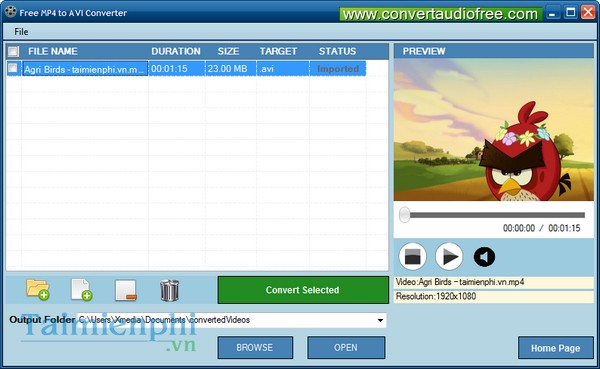This screenshot has height=369, width=600.
Task: Click the film reel app icon
Action: 10,12
